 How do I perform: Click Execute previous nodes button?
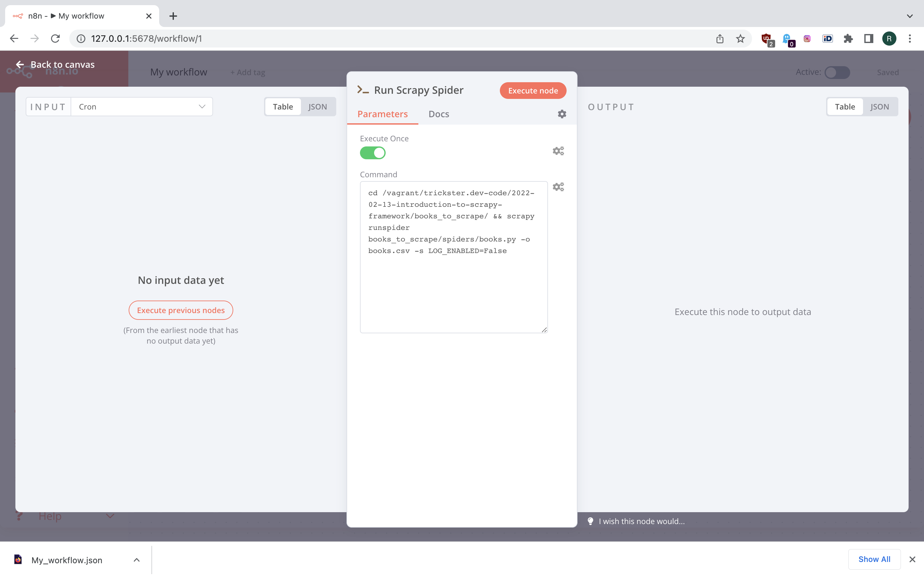181,310
